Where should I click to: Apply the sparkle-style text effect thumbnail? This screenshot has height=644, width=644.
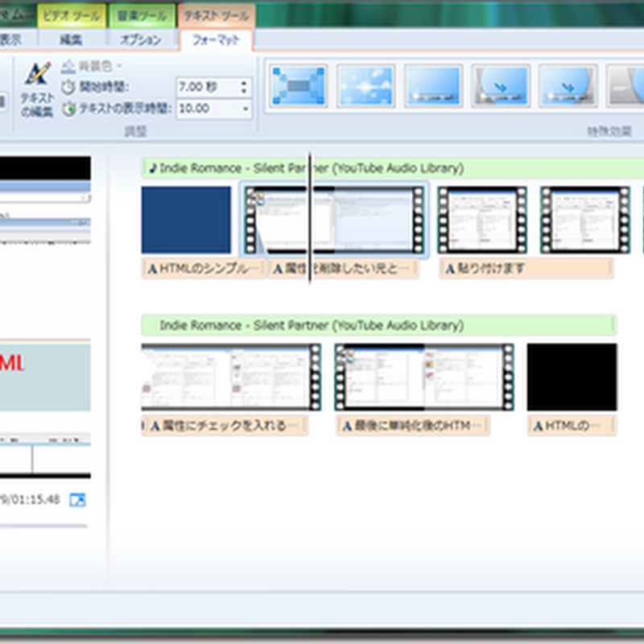365,86
